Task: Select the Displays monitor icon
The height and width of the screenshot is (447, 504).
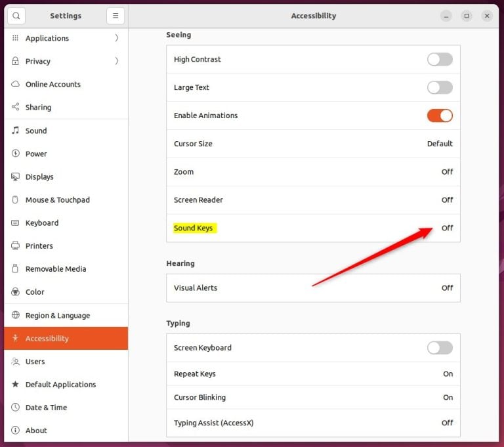Action: [16, 177]
